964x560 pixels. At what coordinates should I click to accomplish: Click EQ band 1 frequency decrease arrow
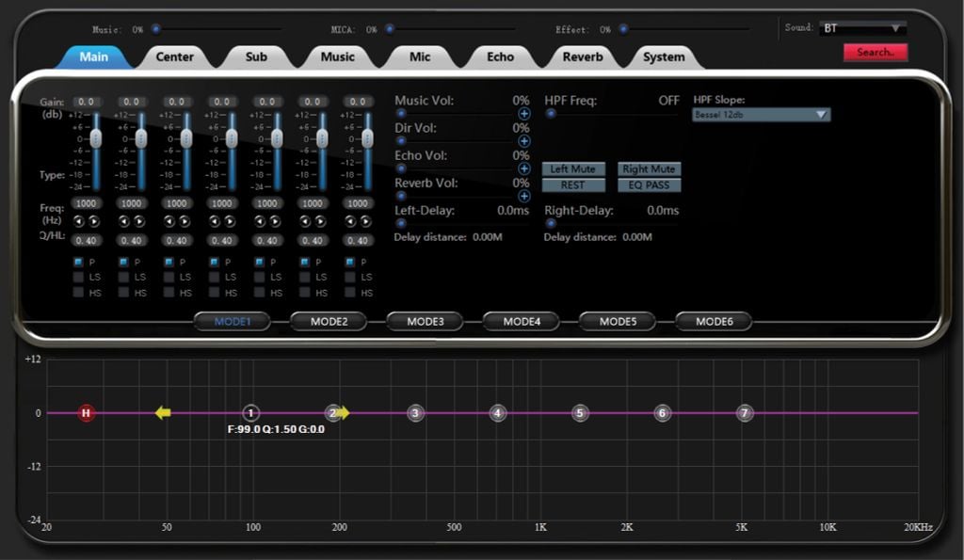pyautogui.click(x=79, y=221)
